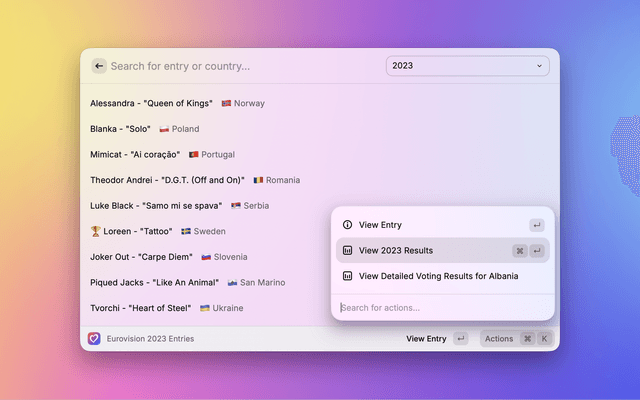Select Mimicat - "Ai coração" Portugal entry
Image resolution: width=640 pixels, height=400 pixels.
[162, 154]
